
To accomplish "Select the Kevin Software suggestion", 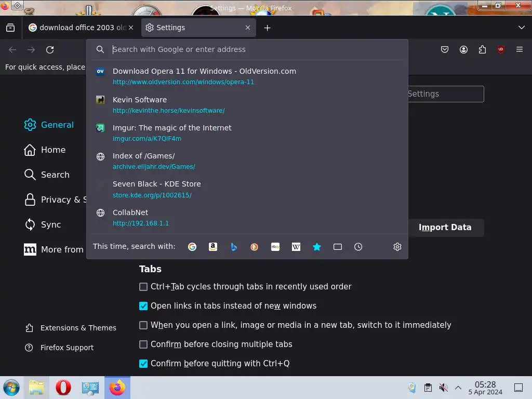I will pyautogui.click(x=247, y=105).
